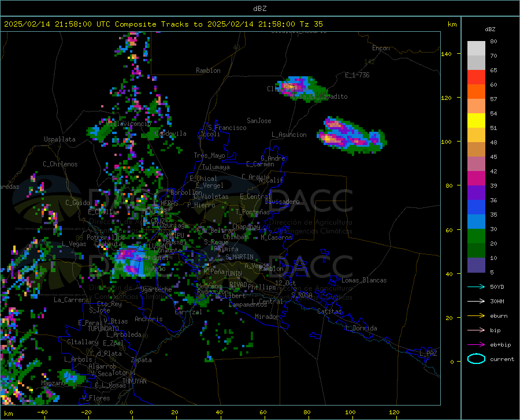Click the blue echo west of Agrelo
Image resolution: width=520 pixels, height=420 pixels.
pyautogui.click(x=132, y=262)
